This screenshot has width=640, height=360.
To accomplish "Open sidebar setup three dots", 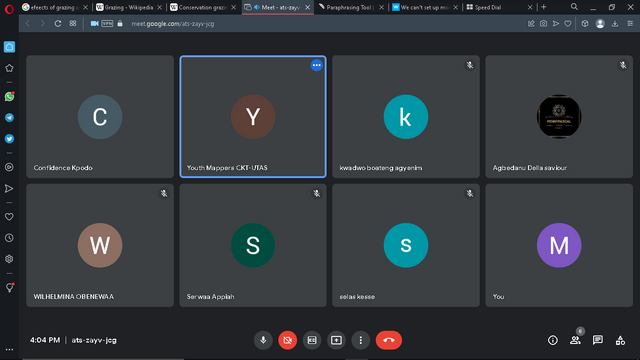I will click(9, 349).
